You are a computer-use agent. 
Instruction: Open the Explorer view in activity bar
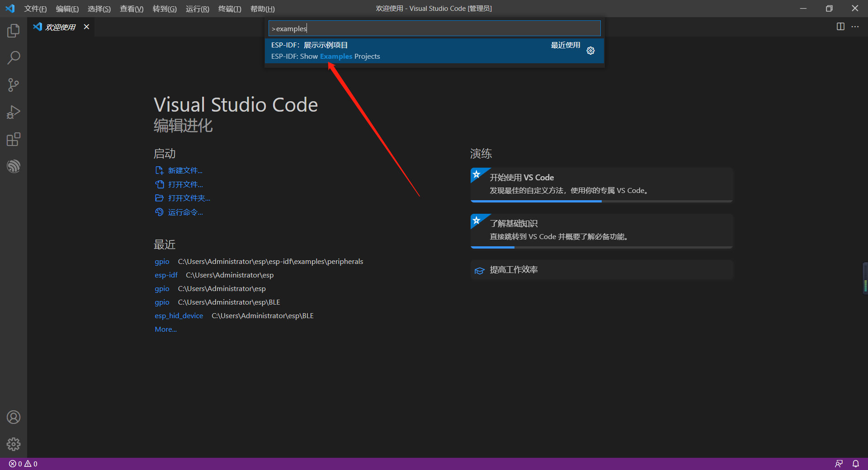14,31
